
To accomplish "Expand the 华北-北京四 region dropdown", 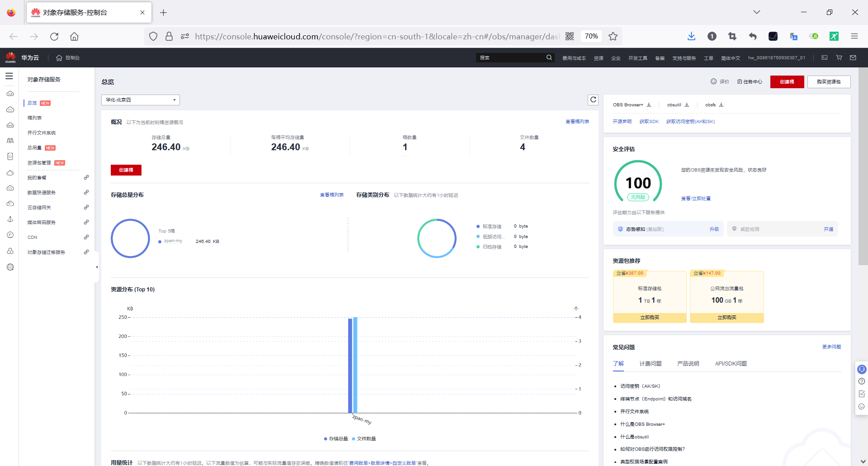I will click(x=140, y=100).
